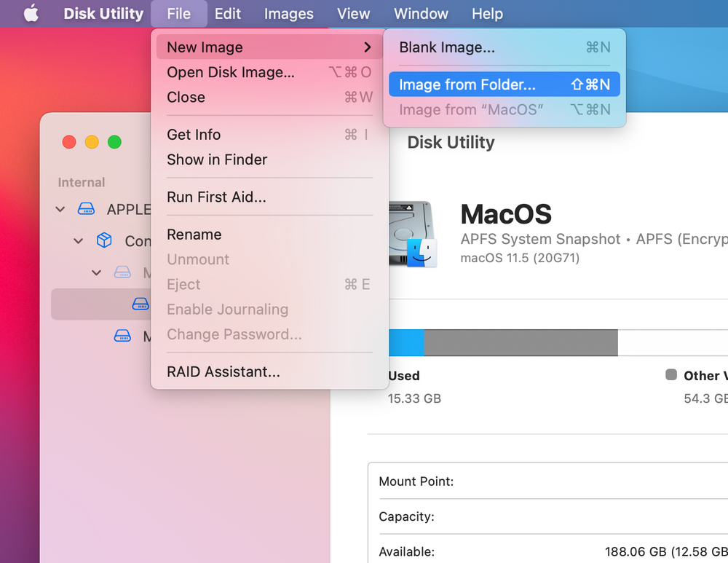Open the Apple menu logo

click(x=31, y=14)
